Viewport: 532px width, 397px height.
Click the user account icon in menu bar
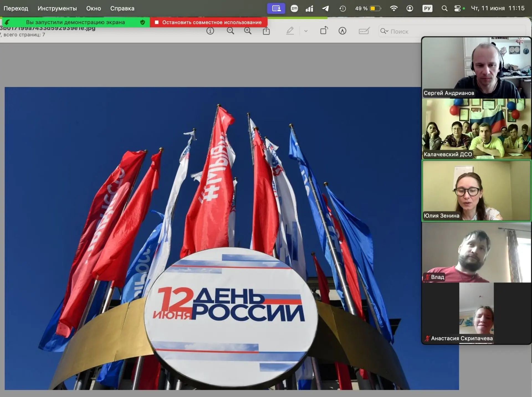pyautogui.click(x=410, y=8)
